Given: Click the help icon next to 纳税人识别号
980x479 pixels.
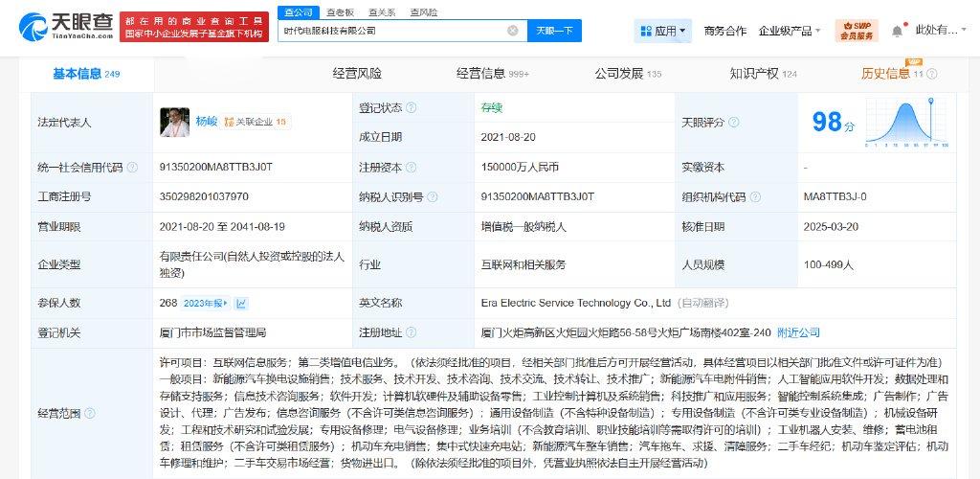Looking at the screenshot, I should [432, 197].
